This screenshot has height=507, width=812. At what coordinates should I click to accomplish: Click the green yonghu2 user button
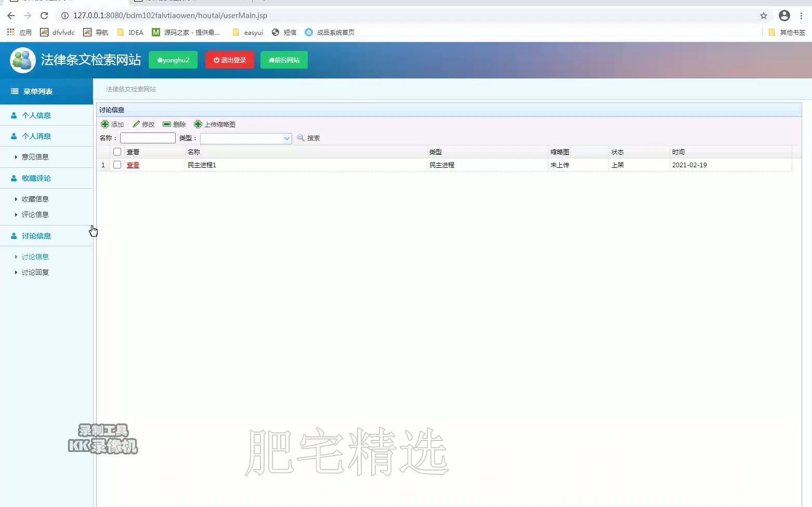[x=173, y=60]
